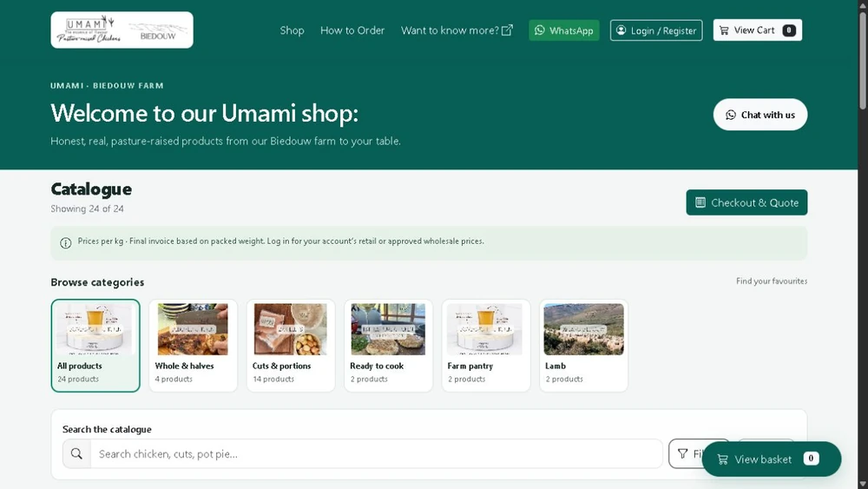Open the Shop nav link
This screenshot has width=868, height=489.
tap(292, 30)
